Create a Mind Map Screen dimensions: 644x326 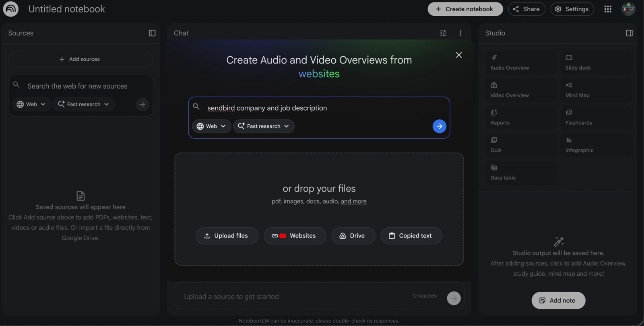point(596,90)
